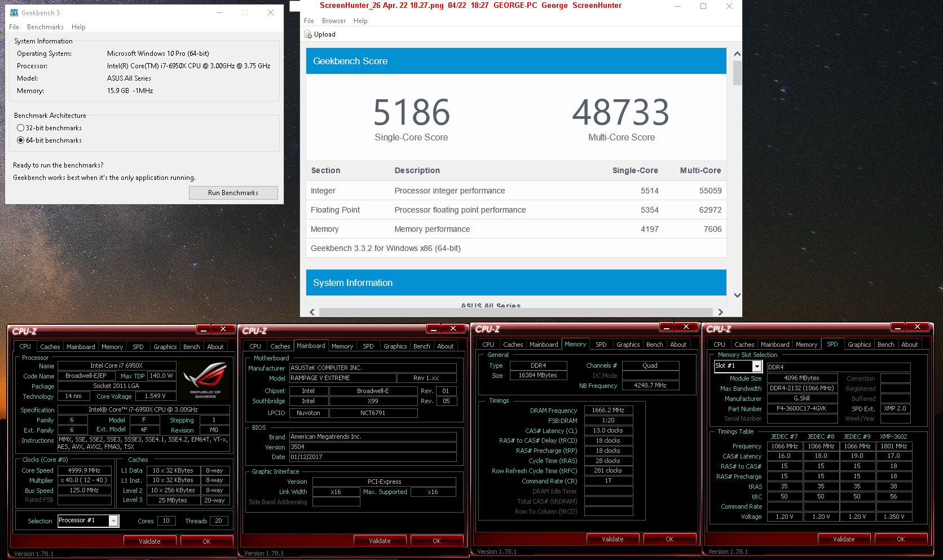
Task: Click the scroll-left arrow of the horizontal scrollbar
Action: tap(312, 312)
